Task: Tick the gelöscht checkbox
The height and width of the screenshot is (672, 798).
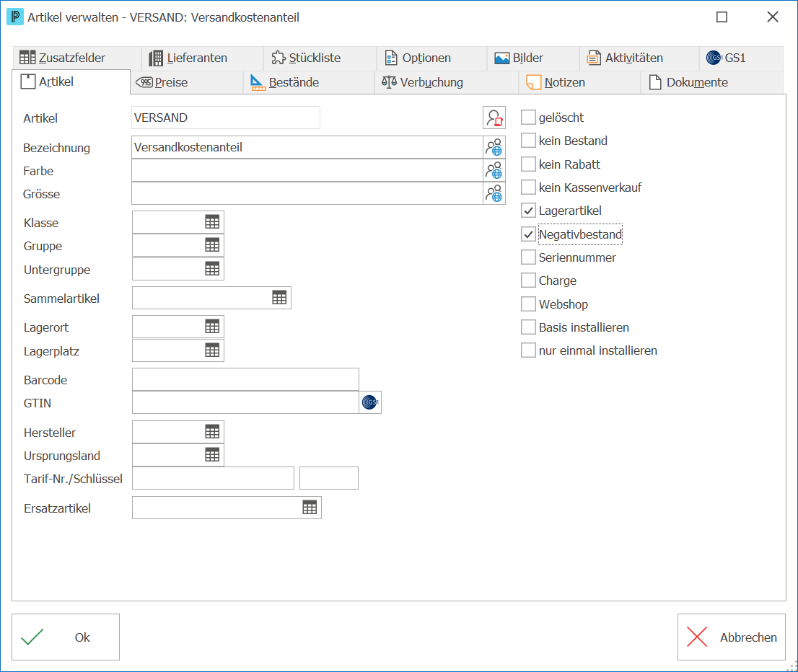Action: (528, 118)
